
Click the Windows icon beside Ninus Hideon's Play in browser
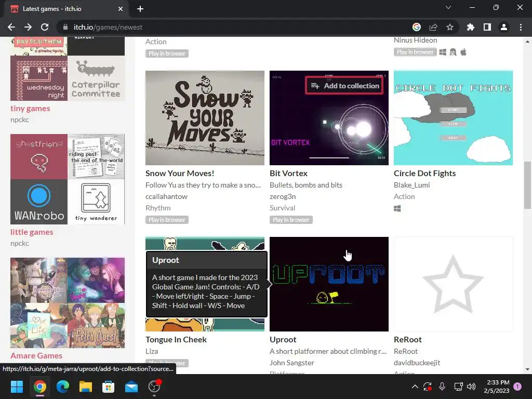tap(443, 52)
